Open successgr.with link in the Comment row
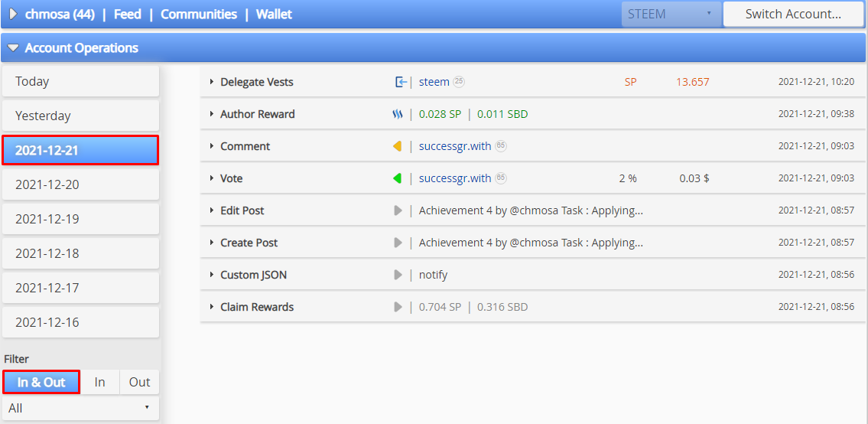 (455, 146)
